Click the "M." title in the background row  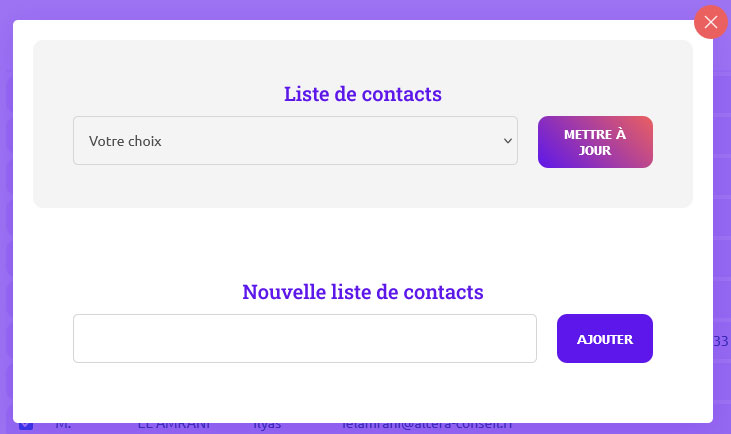coord(63,426)
